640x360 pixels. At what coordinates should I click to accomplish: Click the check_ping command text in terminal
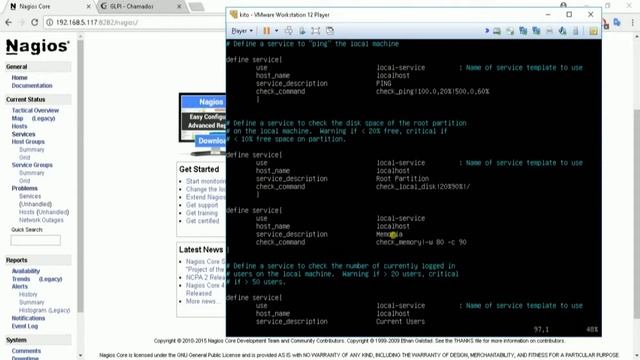432,91
